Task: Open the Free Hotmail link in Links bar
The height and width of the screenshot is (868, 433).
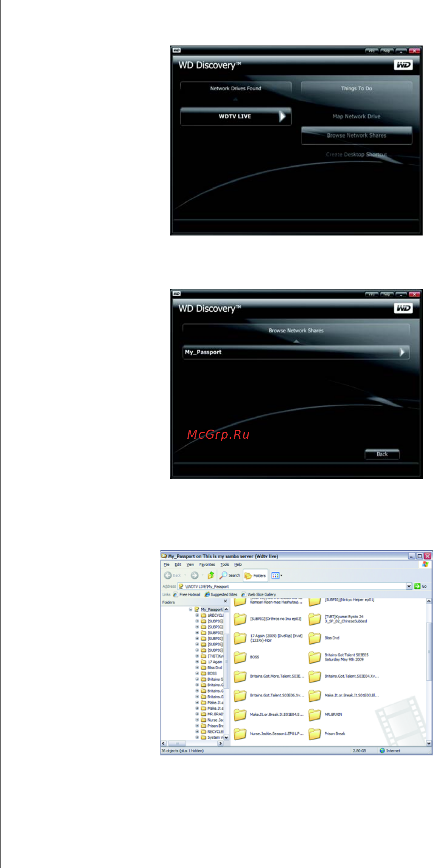Action: pyautogui.click(x=187, y=594)
